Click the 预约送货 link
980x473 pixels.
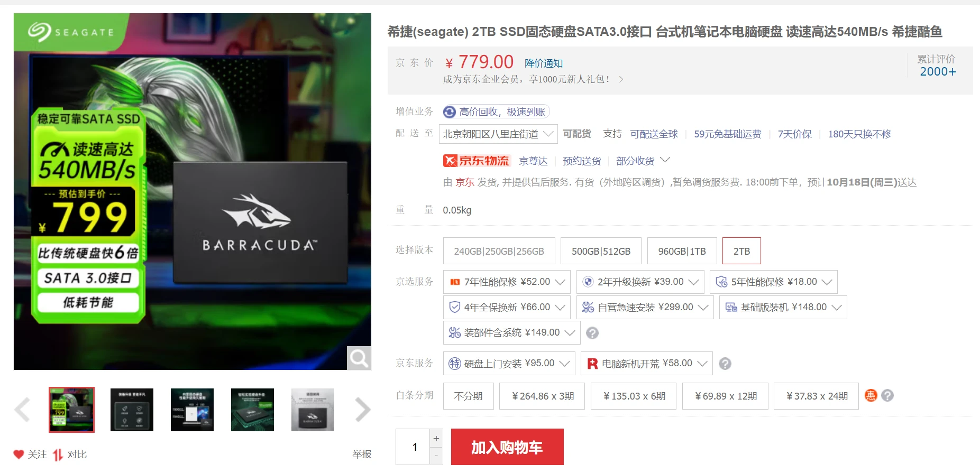pyautogui.click(x=582, y=161)
